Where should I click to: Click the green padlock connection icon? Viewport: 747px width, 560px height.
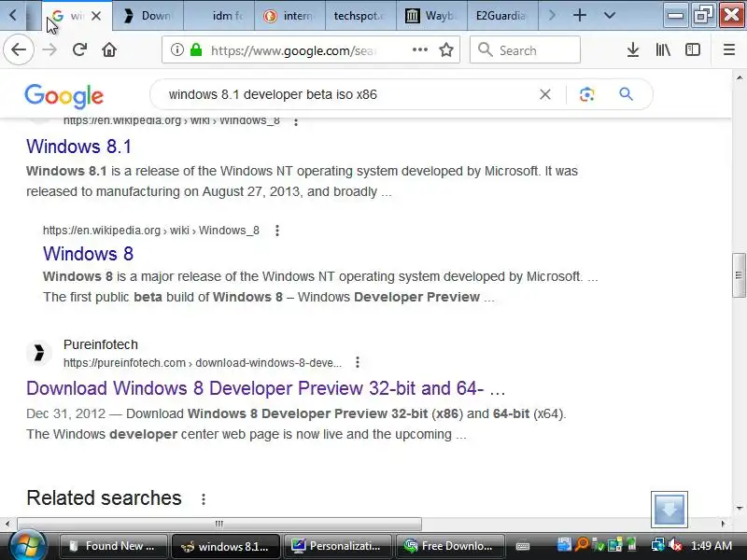(x=196, y=49)
